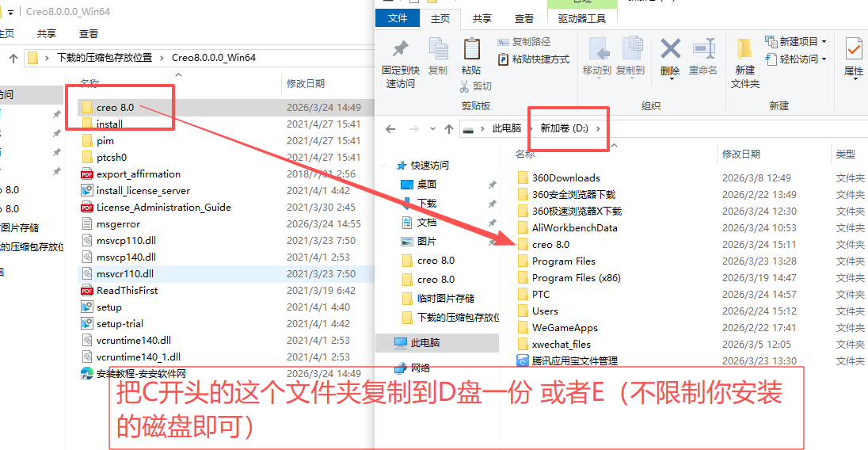Click the Up arrow in D: window

[449, 129]
